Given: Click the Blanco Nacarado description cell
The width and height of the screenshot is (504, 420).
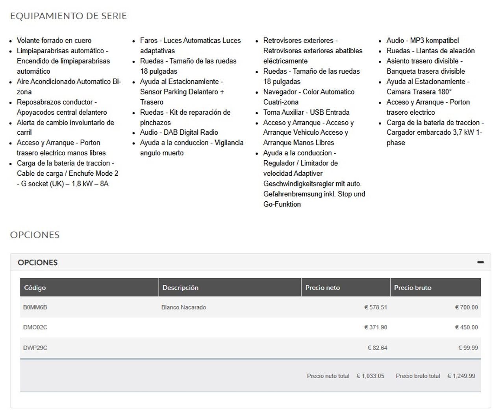Looking at the screenshot, I should [x=183, y=307].
